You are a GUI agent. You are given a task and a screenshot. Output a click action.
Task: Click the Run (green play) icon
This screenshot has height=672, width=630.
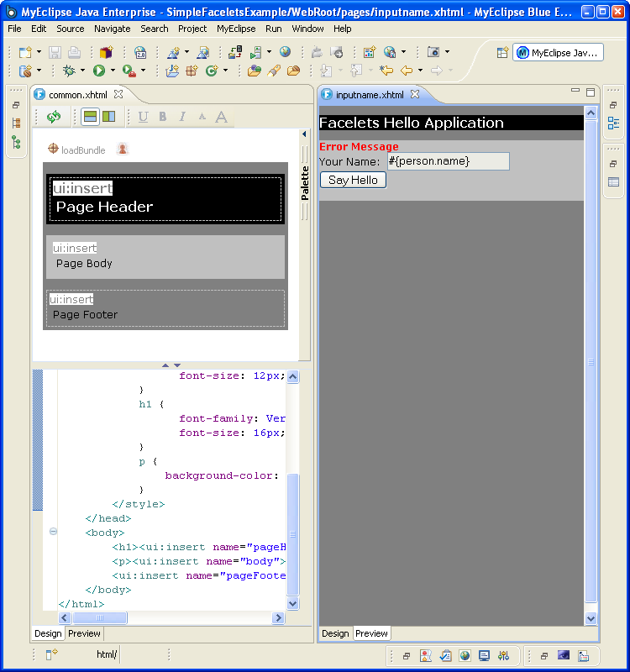click(99, 71)
